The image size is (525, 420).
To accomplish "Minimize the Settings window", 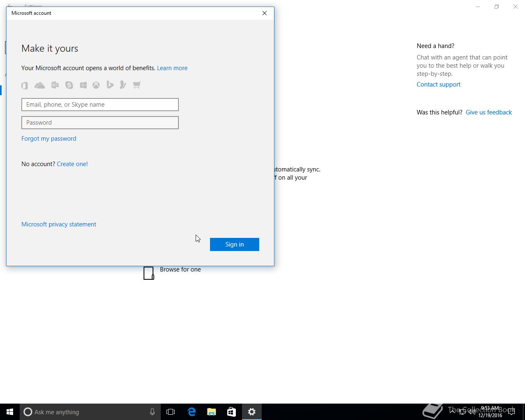I will pos(478,7).
